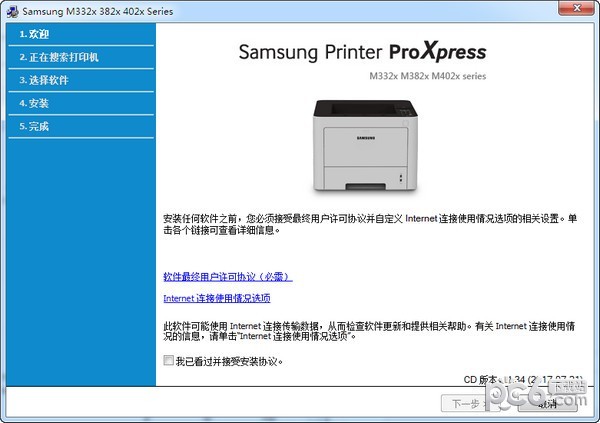The height and width of the screenshot is (423, 600).
Task: Click the Samsung Printer ProXpress heading
Action: tap(362, 51)
